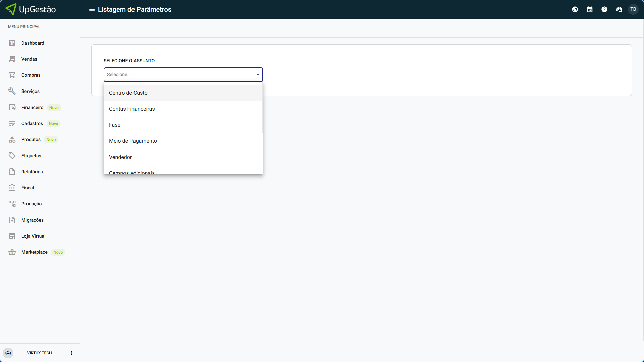This screenshot has width=644, height=362.
Task: Pick the Vendedor option
Action: point(120,157)
